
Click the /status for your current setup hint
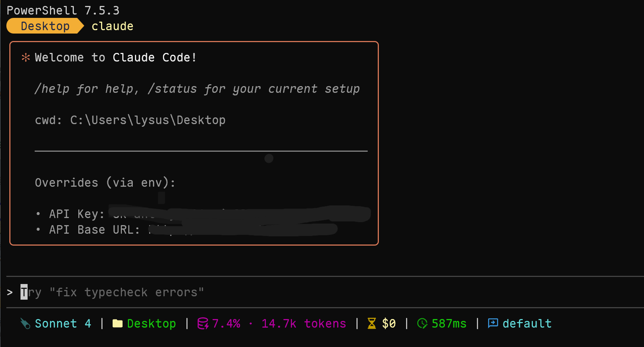pos(254,89)
